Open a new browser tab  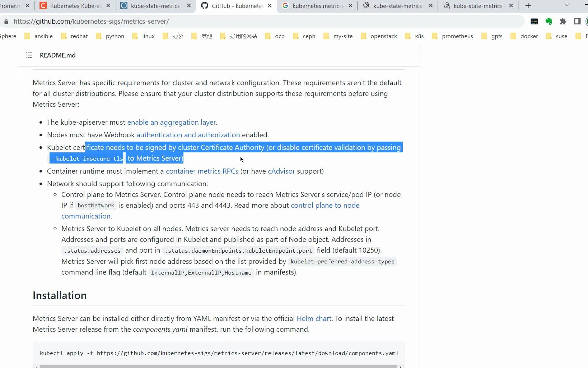(x=528, y=6)
